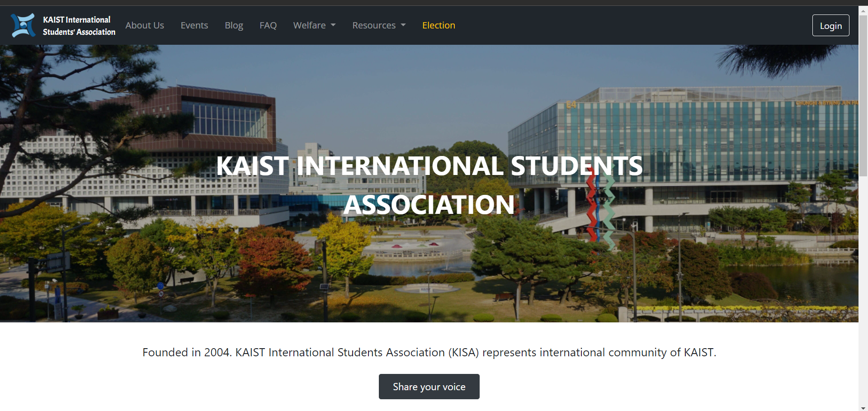
Task: Expand the Resources dropdown menu
Action: tap(379, 25)
